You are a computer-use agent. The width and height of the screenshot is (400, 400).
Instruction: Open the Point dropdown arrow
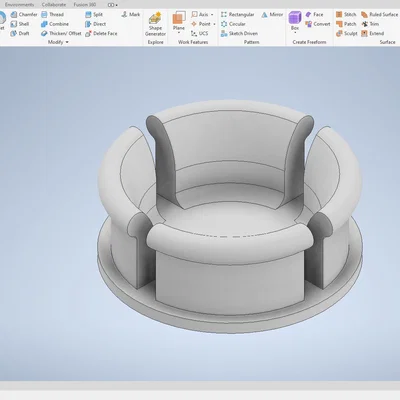pos(214,24)
